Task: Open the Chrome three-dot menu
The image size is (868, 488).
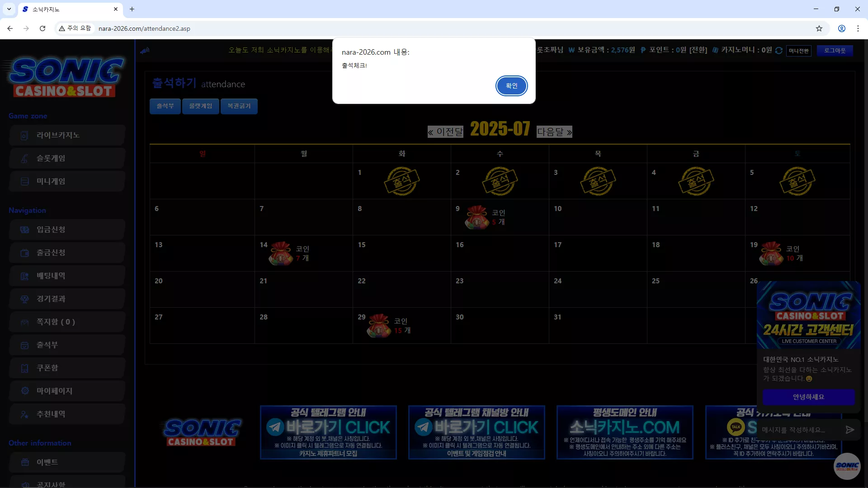Action: pos(858,28)
